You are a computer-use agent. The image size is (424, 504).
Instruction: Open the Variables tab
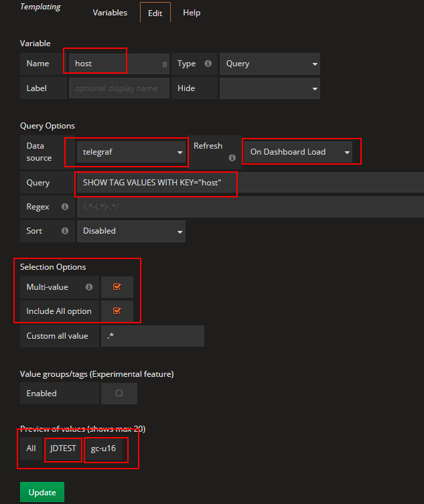[110, 13]
